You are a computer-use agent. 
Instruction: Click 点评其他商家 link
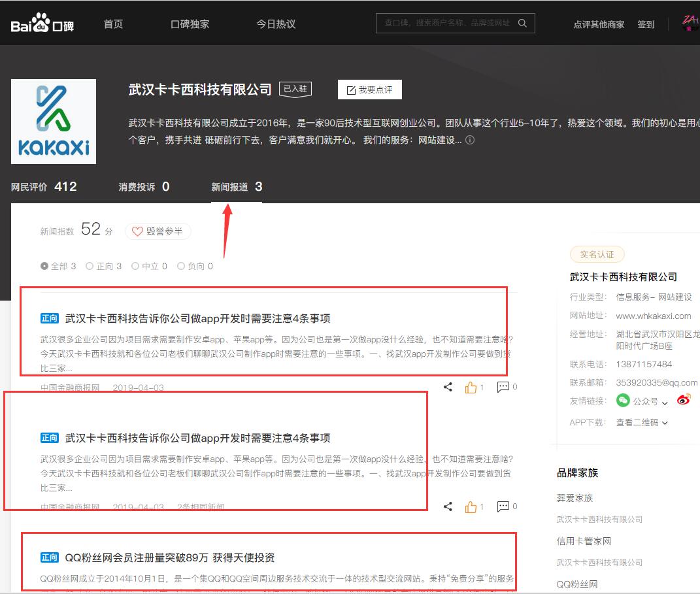click(599, 24)
